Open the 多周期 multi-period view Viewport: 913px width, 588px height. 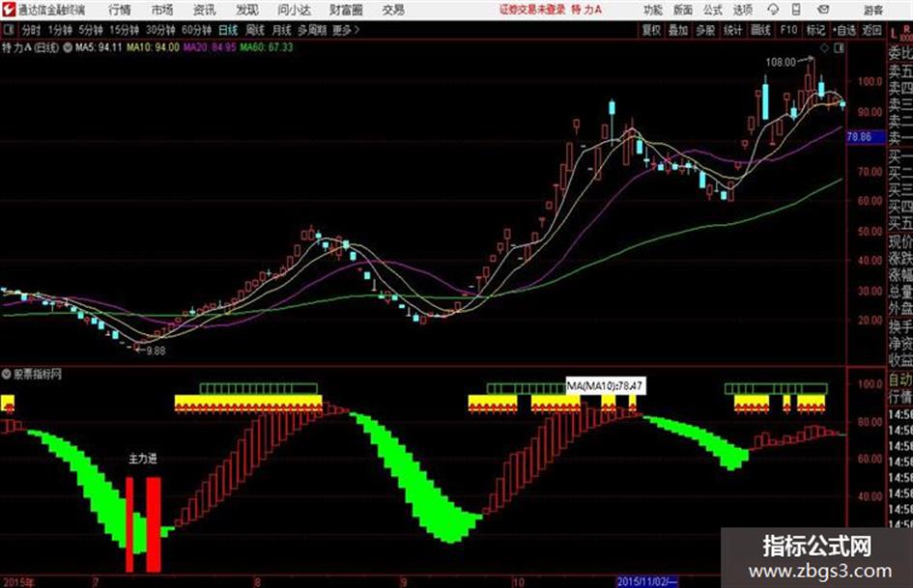coord(312,30)
